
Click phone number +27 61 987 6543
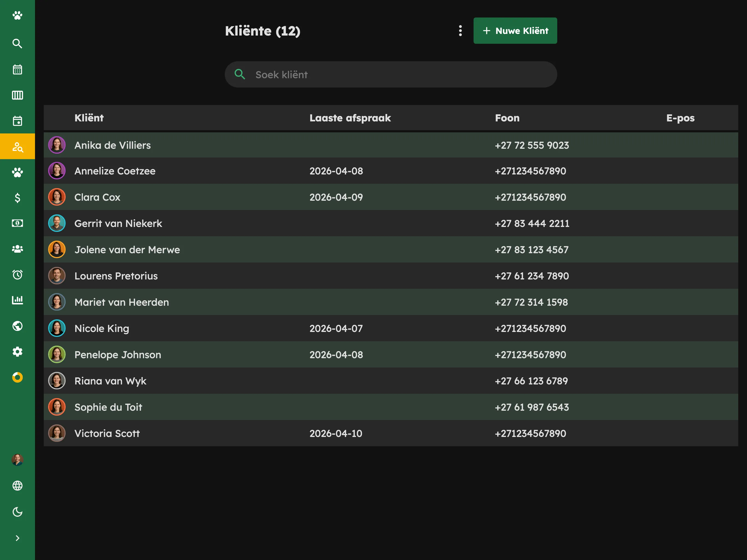coord(532,407)
